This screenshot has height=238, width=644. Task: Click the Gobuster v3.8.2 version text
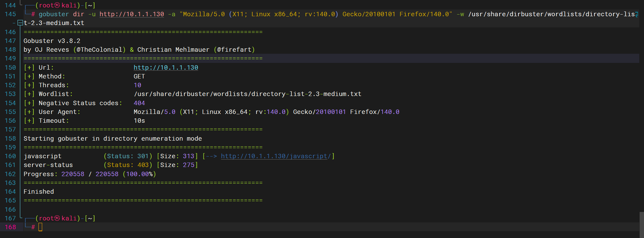(52, 41)
